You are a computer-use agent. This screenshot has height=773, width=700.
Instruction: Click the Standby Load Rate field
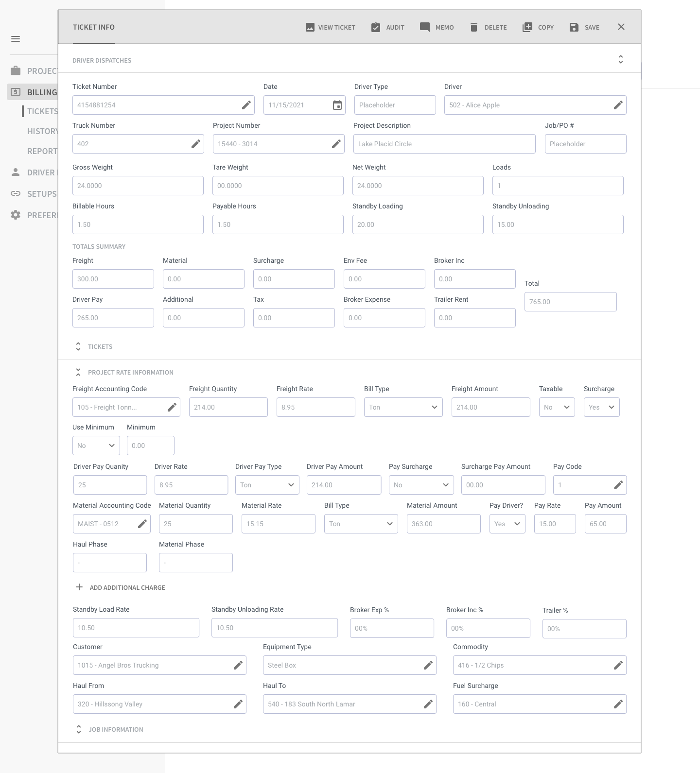tap(136, 628)
